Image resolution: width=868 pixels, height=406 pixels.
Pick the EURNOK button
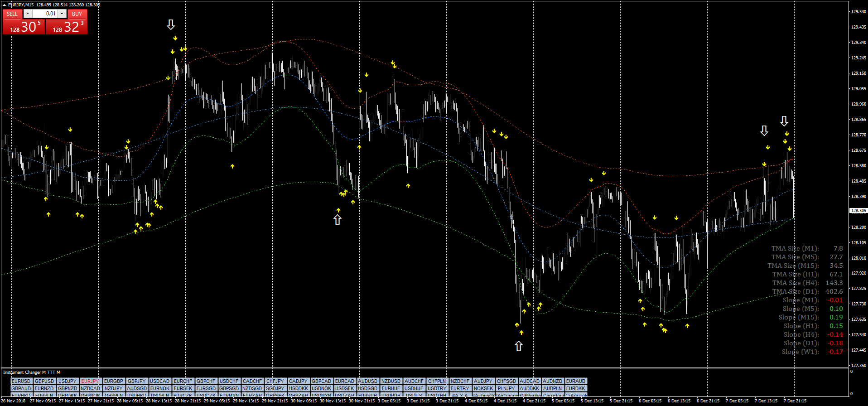point(159,388)
